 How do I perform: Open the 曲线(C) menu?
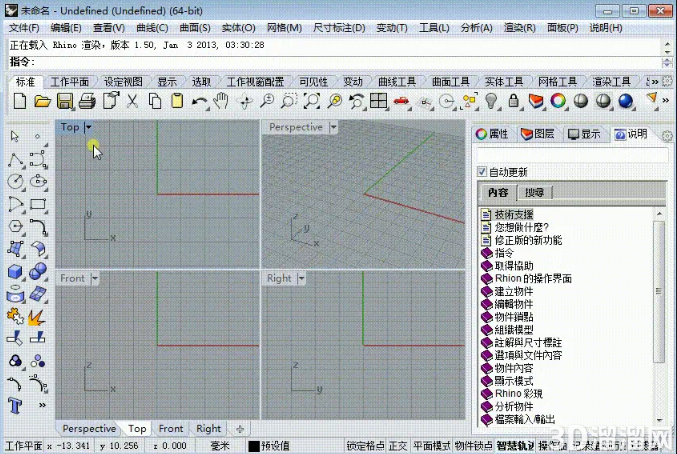tap(152, 28)
